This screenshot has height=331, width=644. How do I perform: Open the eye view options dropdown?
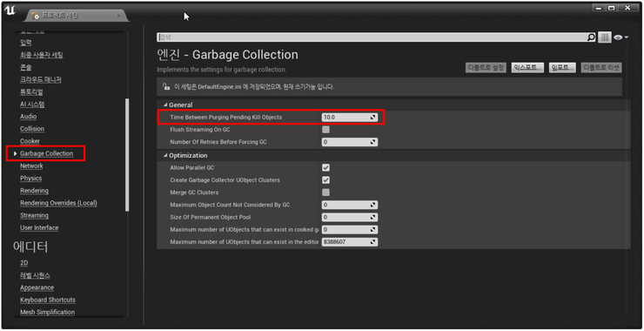tap(621, 37)
